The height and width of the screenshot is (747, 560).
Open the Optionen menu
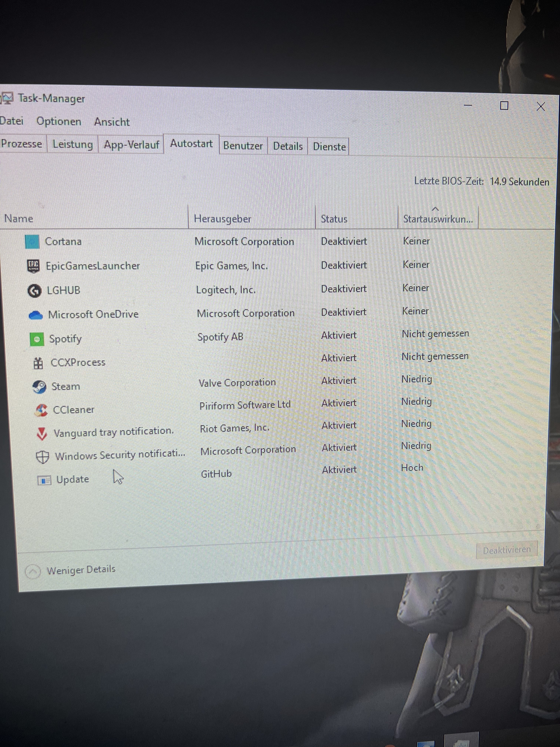pyautogui.click(x=59, y=121)
